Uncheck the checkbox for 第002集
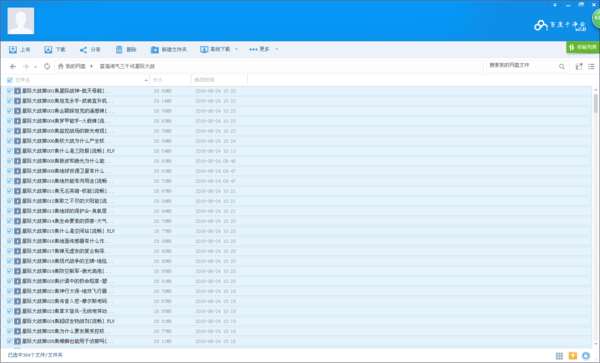The height and width of the screenshot is (363, 600). [10, 101]
